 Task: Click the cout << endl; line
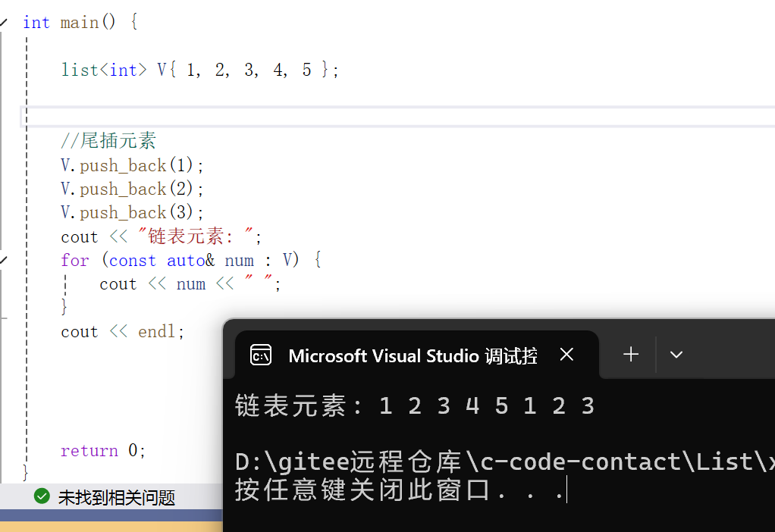click(x=123, y=331)
